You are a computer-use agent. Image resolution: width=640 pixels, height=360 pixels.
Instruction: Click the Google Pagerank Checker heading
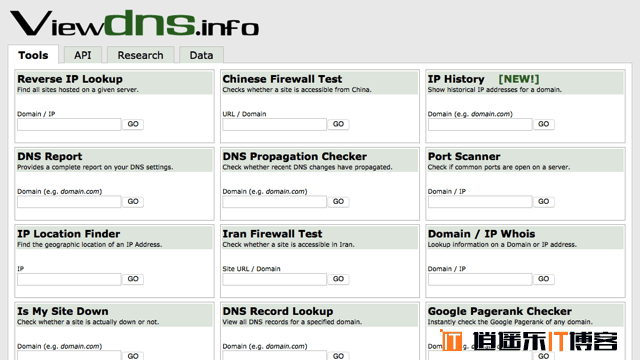click(500, 311)
